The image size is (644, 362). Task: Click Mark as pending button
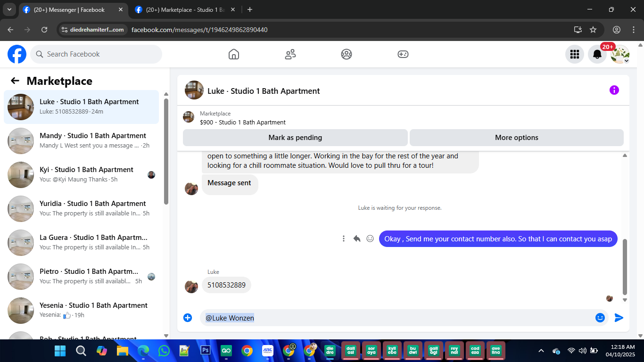coord(295,138)
